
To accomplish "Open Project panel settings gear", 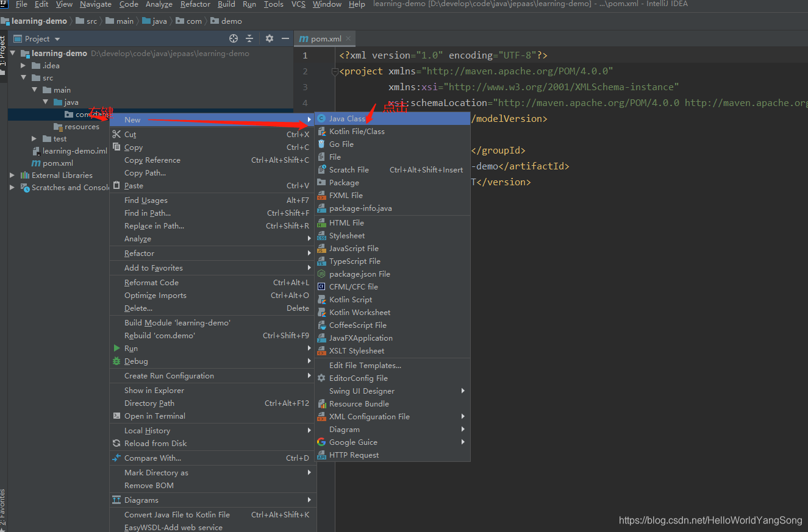I will [270, 38].
